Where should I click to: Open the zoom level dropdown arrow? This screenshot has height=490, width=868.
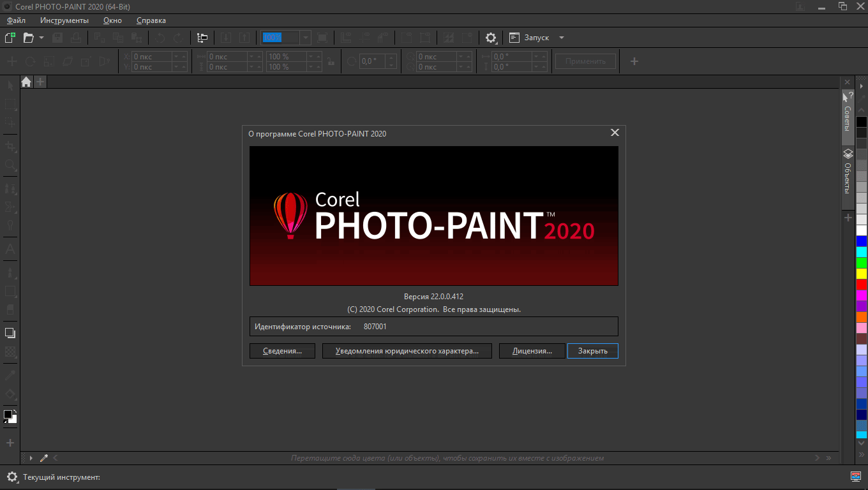[305, 38]
